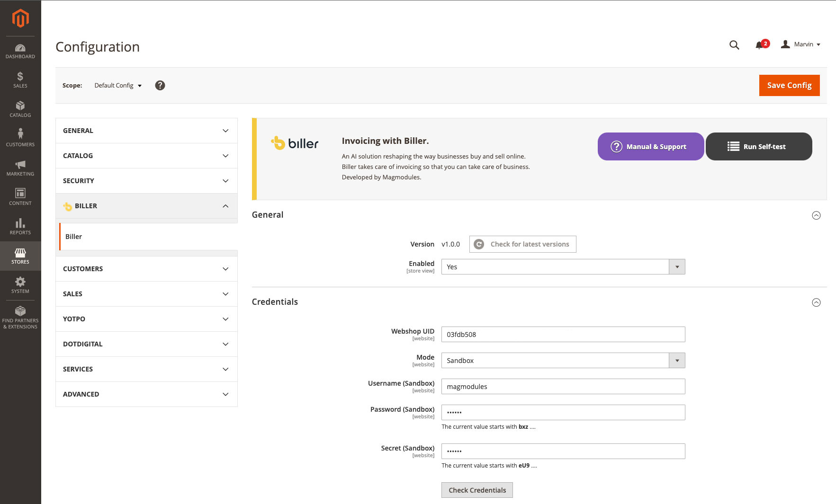Click the Configuration page title
Screen dimensions: 836x504
pos(98,47)
